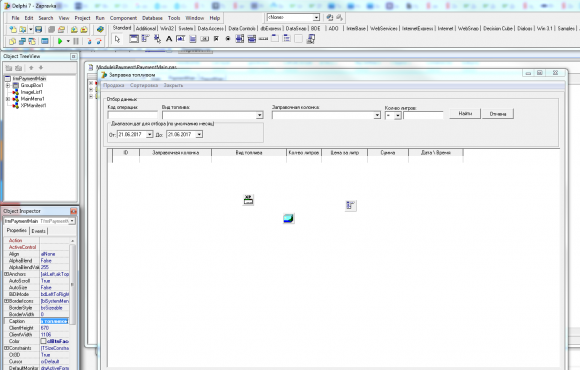
Task: Click the ImageList component on the form
Action: (289, 218)
